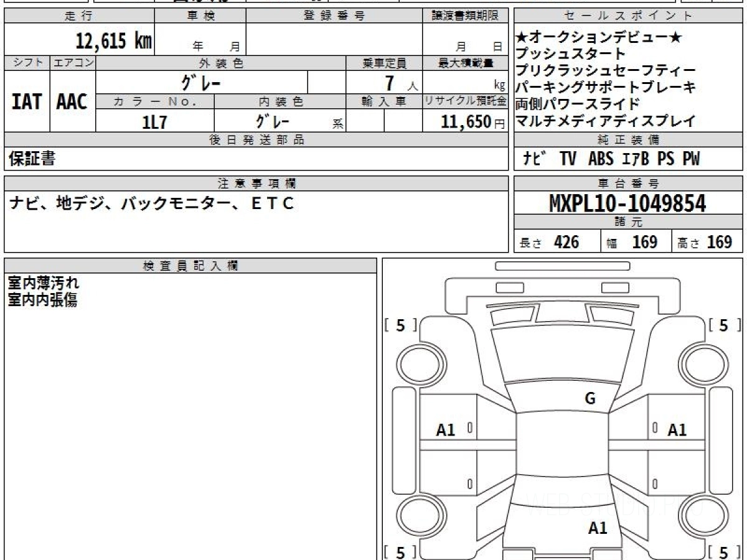Image resolution: width=747 pixels, height=560 pixels.
Task: Select PW in the 純正装備 row
Action: coord(691,159)
